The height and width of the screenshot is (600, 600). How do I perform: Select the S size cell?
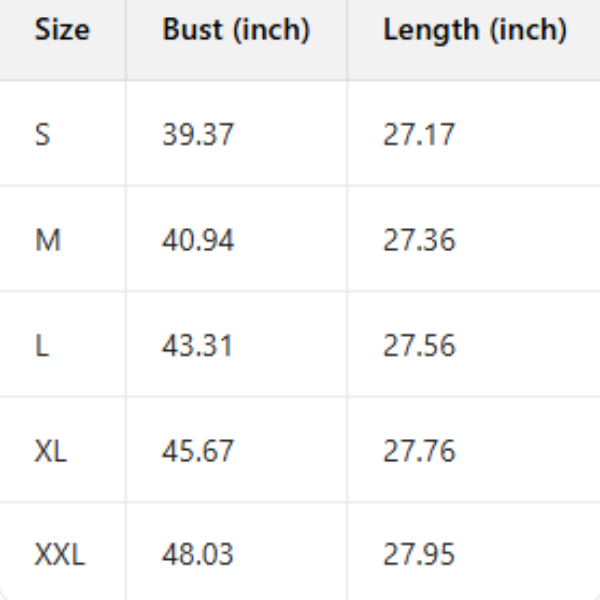coord(42,134)
